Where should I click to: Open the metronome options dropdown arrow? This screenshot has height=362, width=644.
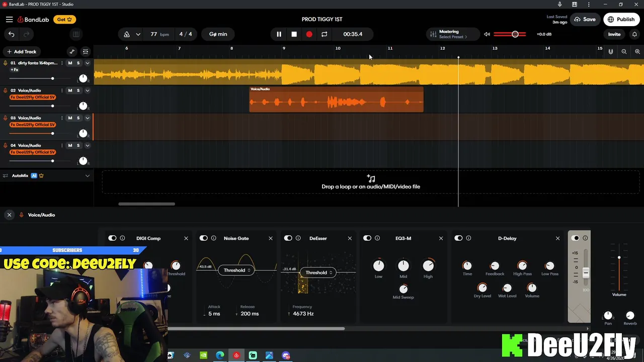[138, 34]
